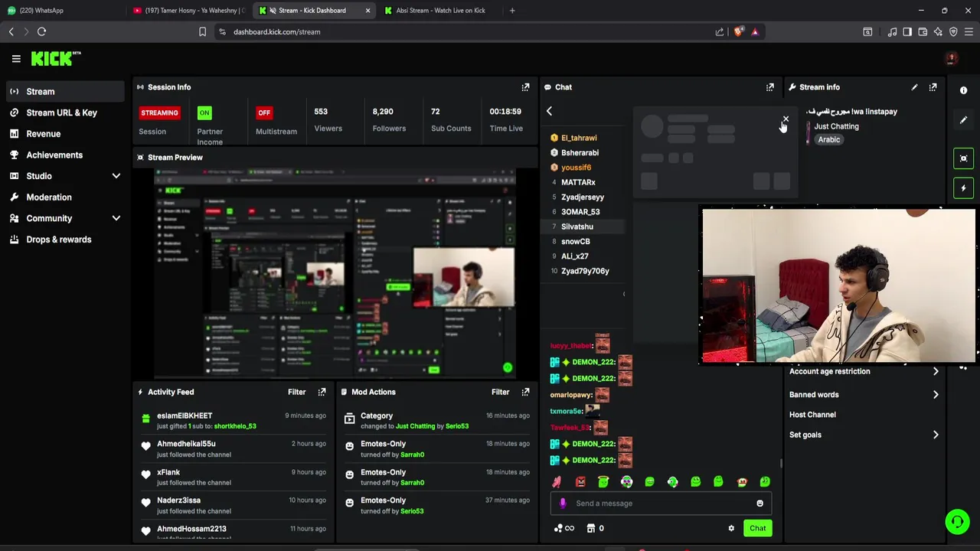Screen dimensions: 980x551
Task: Click the green support headset button
Action: [x=957, y=522]
